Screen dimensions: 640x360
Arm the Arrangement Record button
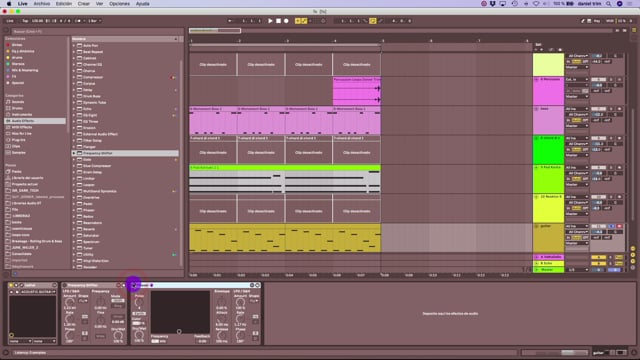[x=286, y=21]
